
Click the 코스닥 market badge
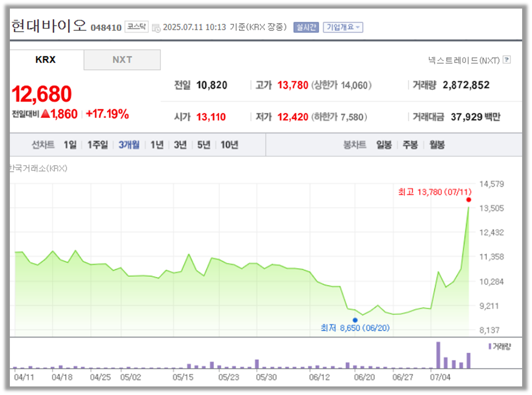click(x=136, y=27)
